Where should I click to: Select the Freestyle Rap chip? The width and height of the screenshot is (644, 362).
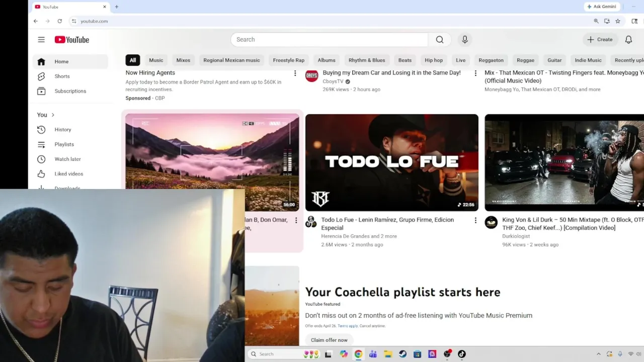click(x=289, y=60)
